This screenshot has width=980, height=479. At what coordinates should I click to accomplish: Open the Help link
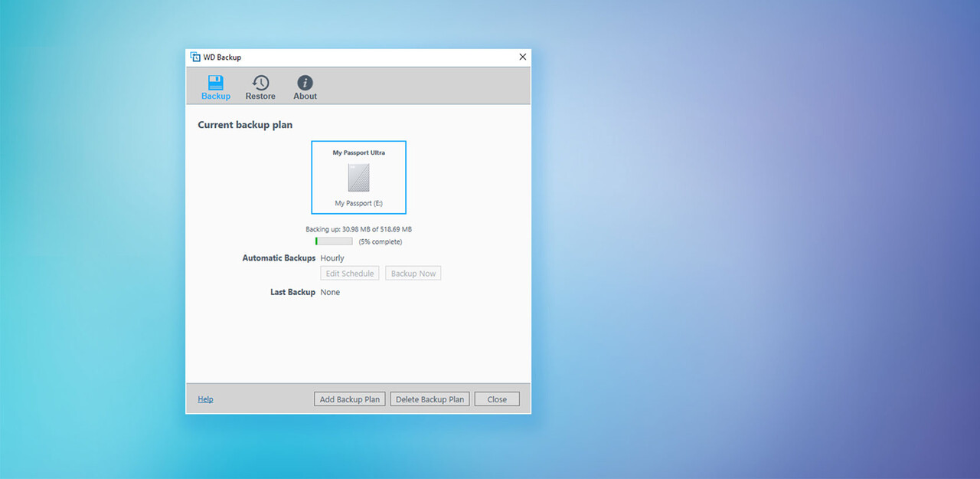205,399
